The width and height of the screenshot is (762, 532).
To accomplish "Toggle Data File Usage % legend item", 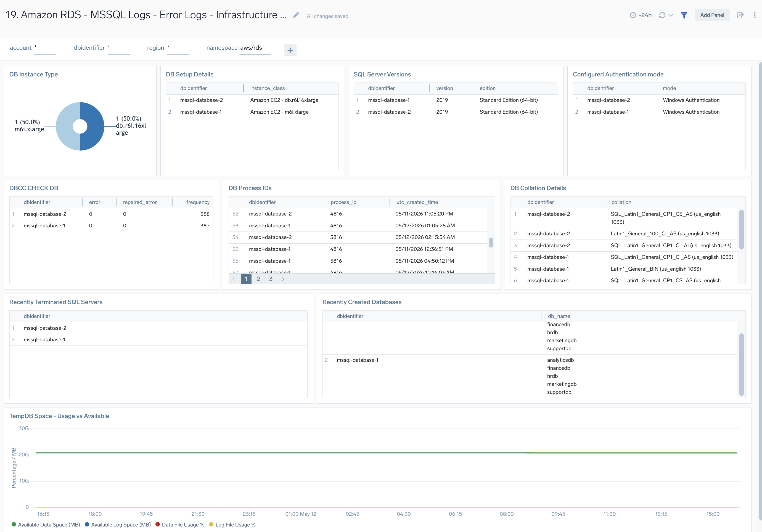I will coord(180,525).
